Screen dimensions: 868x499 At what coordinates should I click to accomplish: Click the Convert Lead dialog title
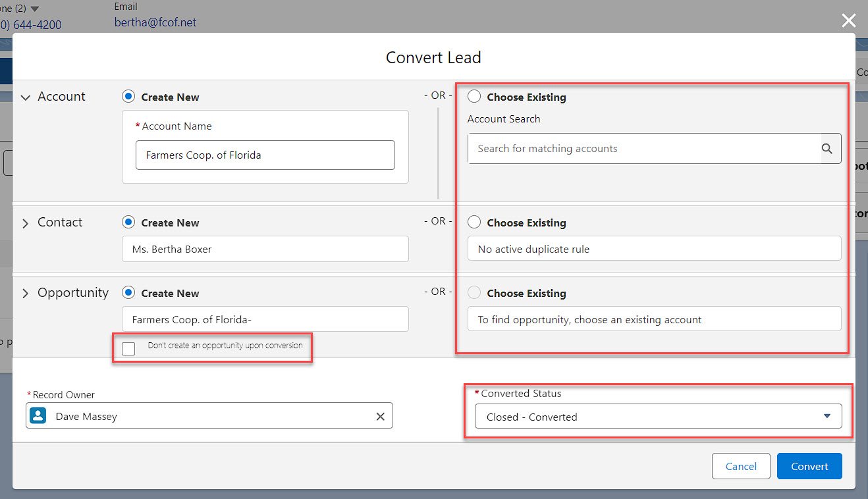click(433, 57)
